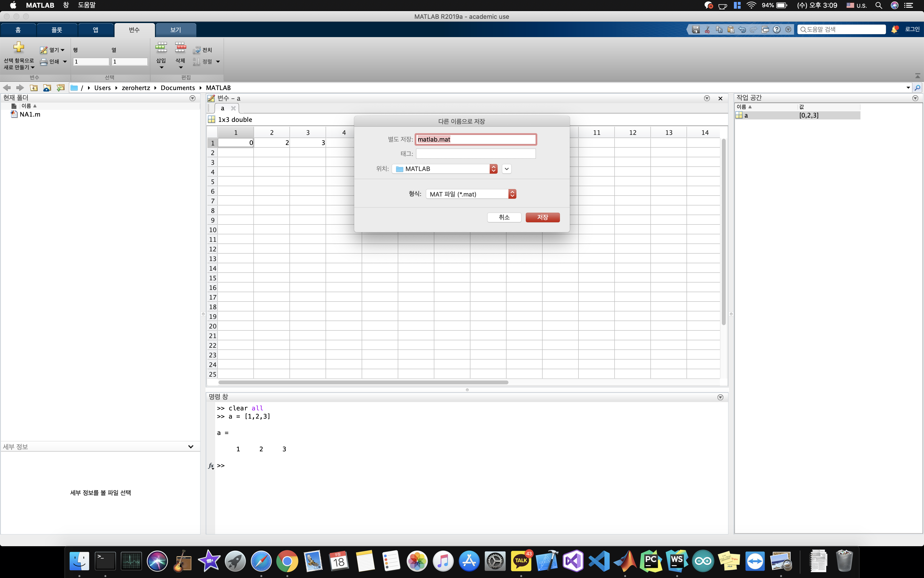Click the 저장 (save) button
The width and height of the screenshot is (924, 578).
pyautogui.click(x=543, y=217)
